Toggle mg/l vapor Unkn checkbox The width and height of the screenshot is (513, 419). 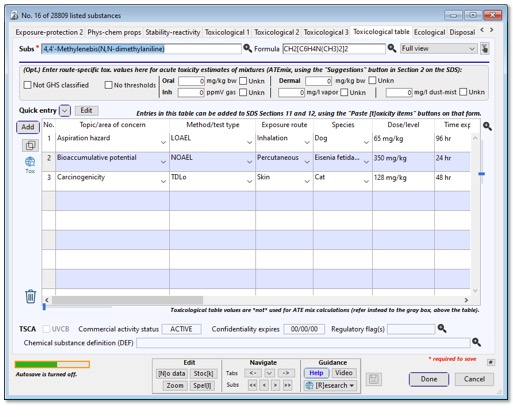[344, 92]
